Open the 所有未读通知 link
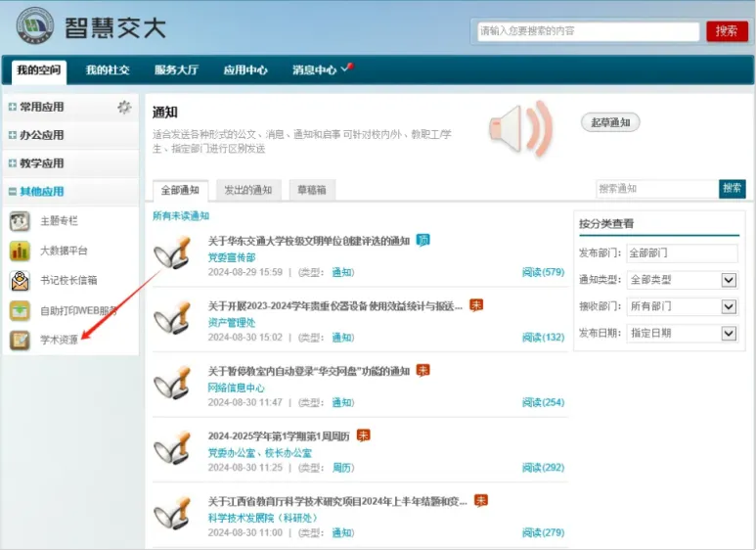Viewport: 756px width, 550px height. coord(181,215)
